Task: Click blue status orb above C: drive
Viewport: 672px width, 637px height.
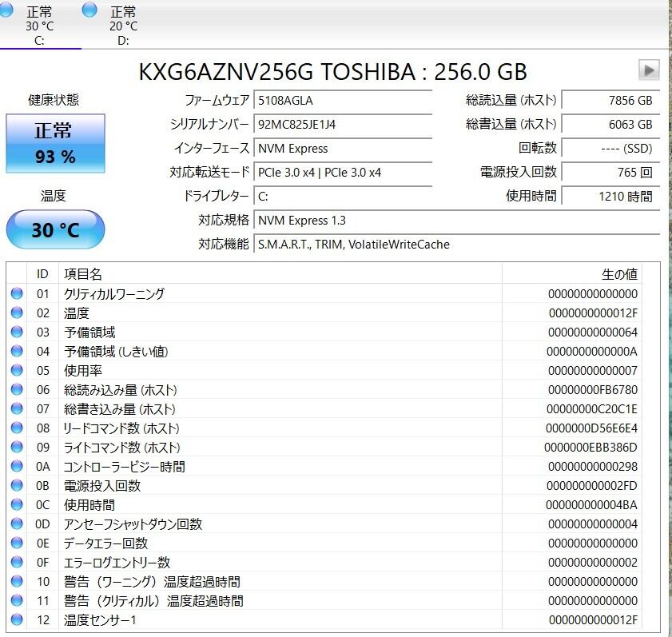Action: coord(7,10)
